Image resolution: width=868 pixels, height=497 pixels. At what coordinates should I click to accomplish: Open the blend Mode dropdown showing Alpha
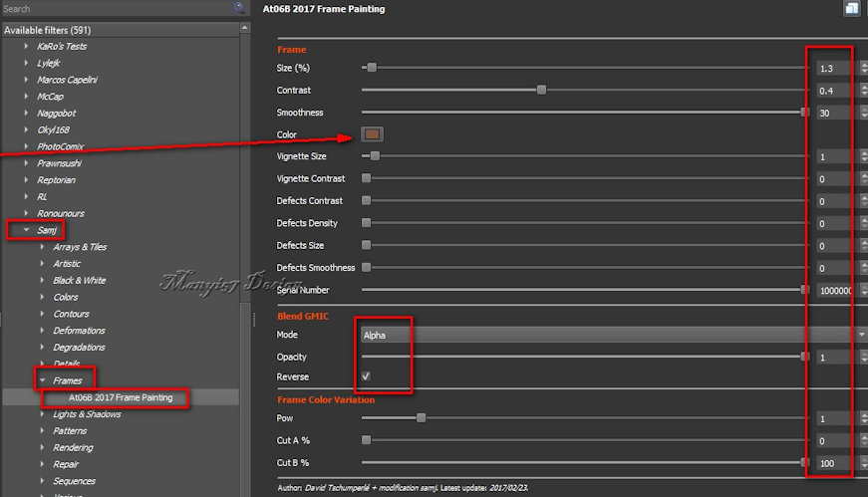(608, 335)
